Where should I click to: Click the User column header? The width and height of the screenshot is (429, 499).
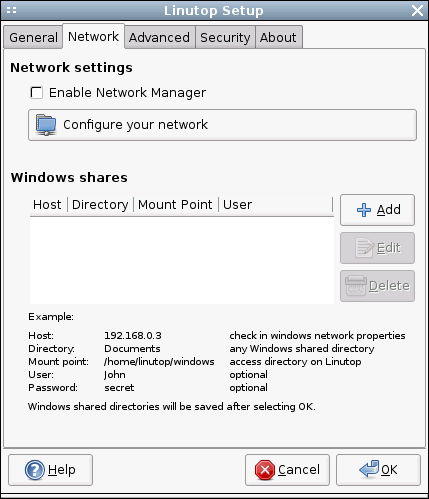click(x=275, y=204)
